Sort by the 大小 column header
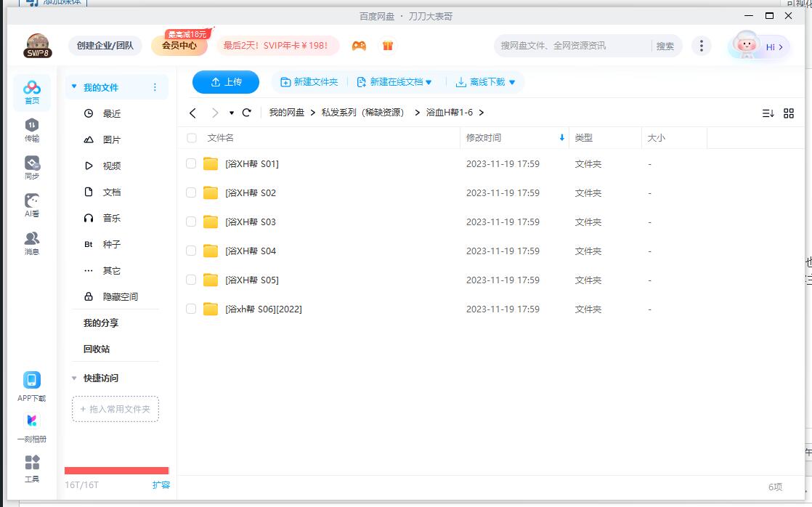 point(657,138)
